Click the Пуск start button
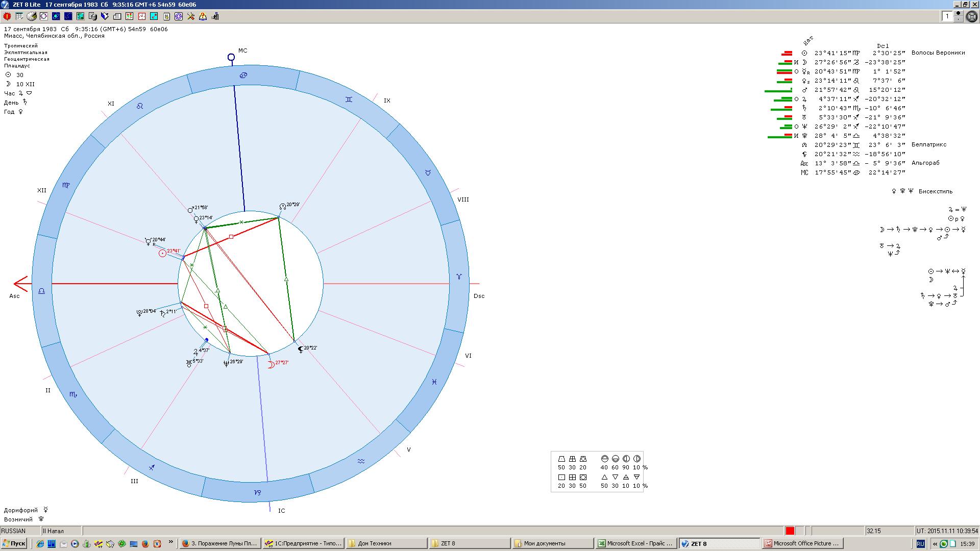Image resolution: width=980 pixels, height=551 pixels. click(x=14, y=544)
